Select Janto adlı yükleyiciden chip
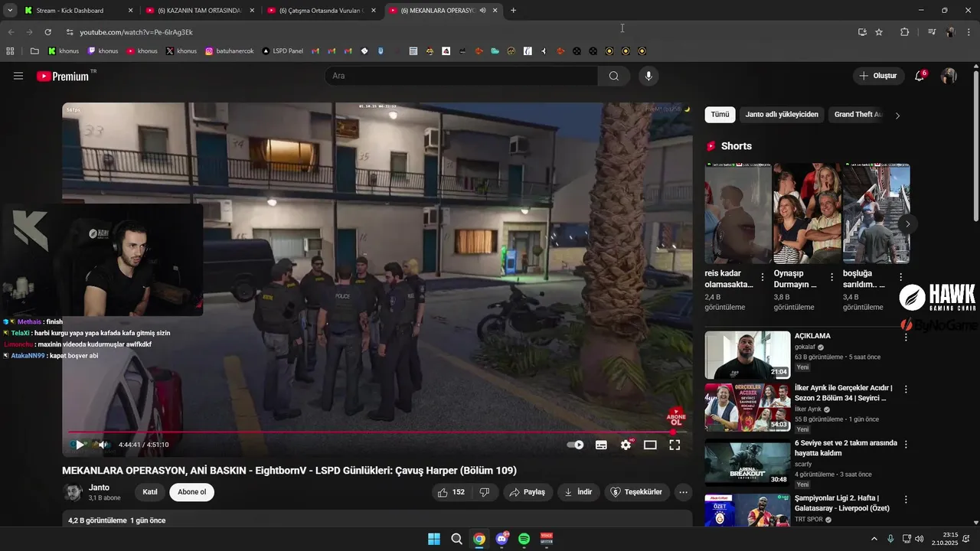This screenshot has width=980, height=551. pos(782,115)
